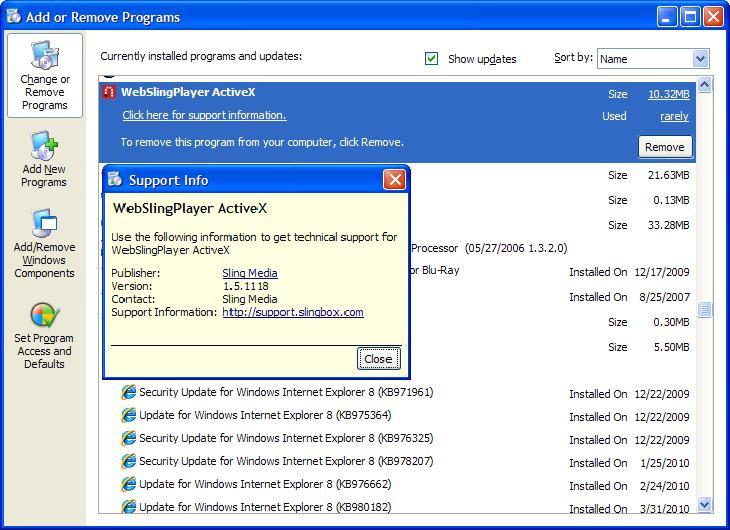Select Security Update for Internet Explorer 8 (KB978207)
Viewport: 730px width, 530px height.
[286, 461]
